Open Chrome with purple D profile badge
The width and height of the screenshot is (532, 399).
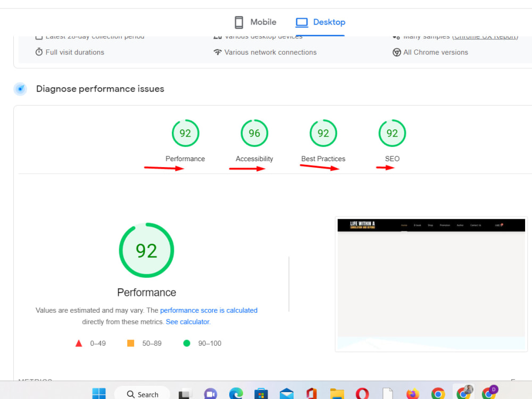(489, 393)
